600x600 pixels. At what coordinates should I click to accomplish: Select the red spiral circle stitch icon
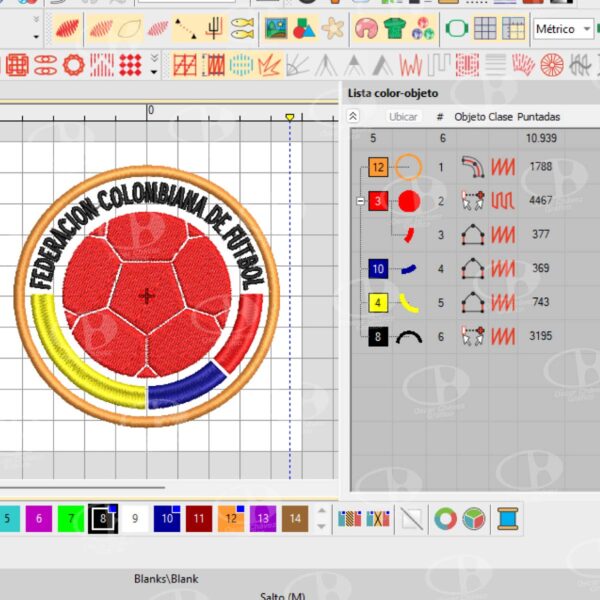551,66
